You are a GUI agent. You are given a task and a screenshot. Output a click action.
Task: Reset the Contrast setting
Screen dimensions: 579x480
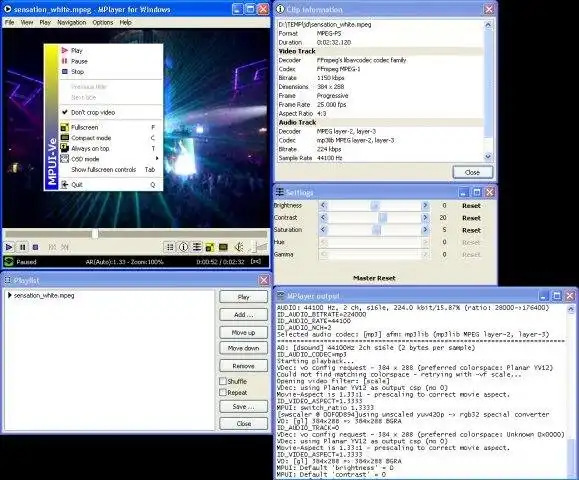click(471, 218)
